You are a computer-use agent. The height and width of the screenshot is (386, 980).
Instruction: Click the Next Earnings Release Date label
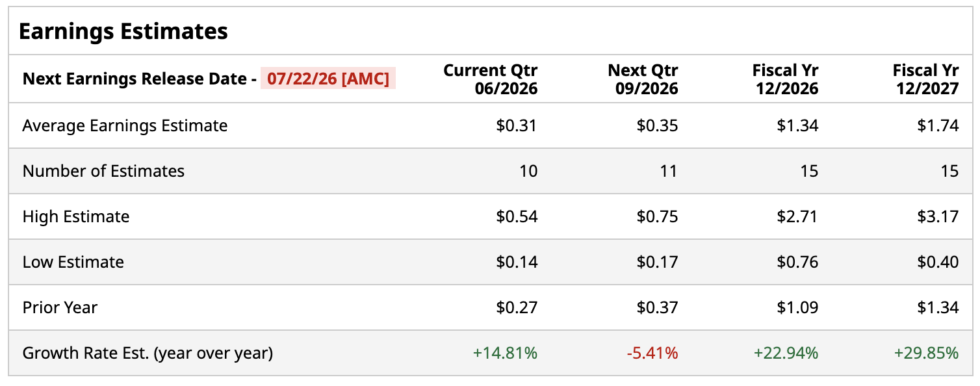coord(140,79)
